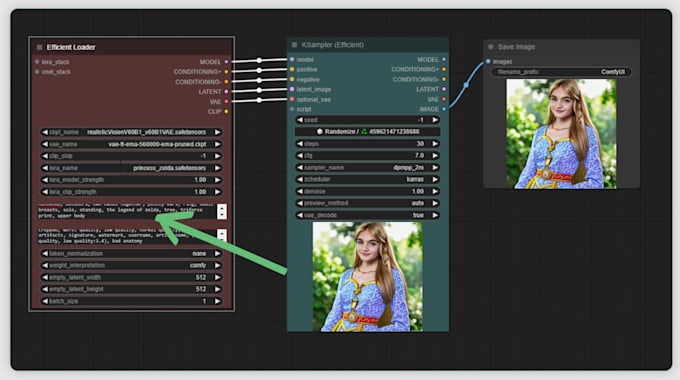Click the negative prompt scrollbar
Viewport: 680px width, 380px height.
point(222,236)
